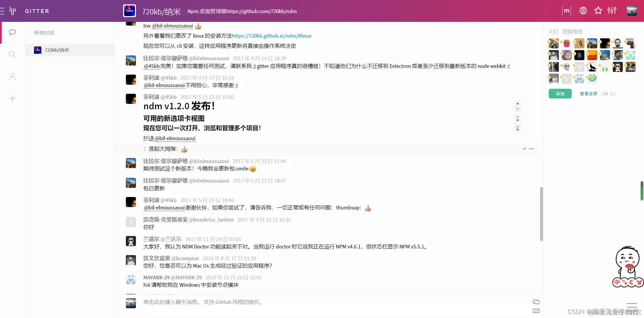644x318 pixels.
Task: Favorite the room with the star icon
Action: (598, 11)
